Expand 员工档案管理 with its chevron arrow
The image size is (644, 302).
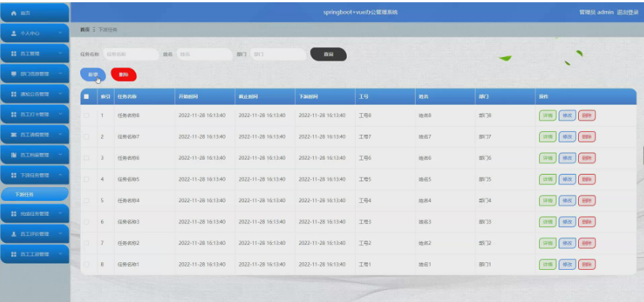click(x=61, y=155)
